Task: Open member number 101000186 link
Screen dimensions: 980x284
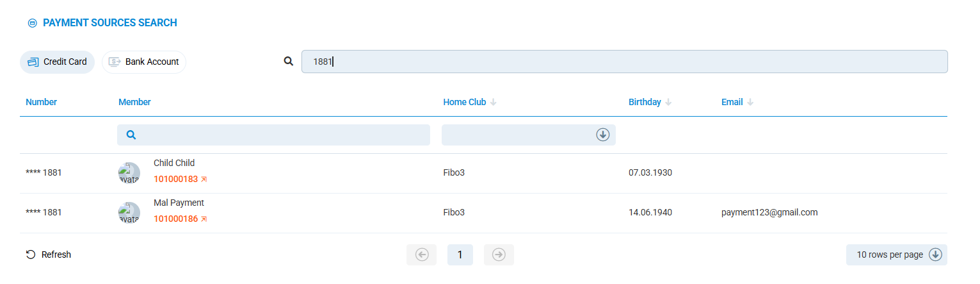Action: tap(175, 219)
